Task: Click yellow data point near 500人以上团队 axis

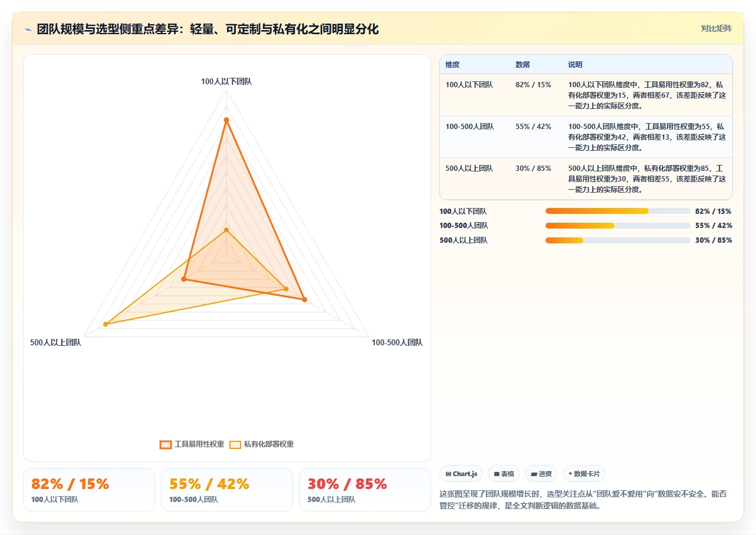Action: (x=106, y=324)
